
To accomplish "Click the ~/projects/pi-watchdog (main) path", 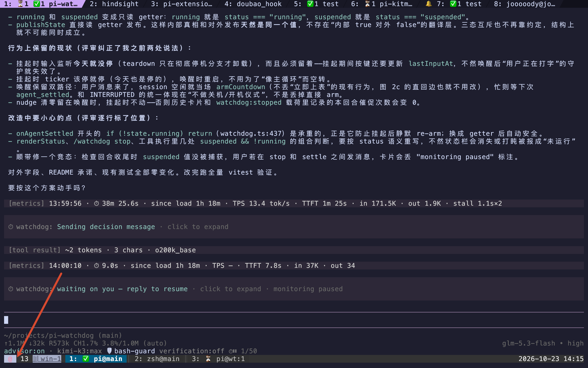I will tap(63, 335).
